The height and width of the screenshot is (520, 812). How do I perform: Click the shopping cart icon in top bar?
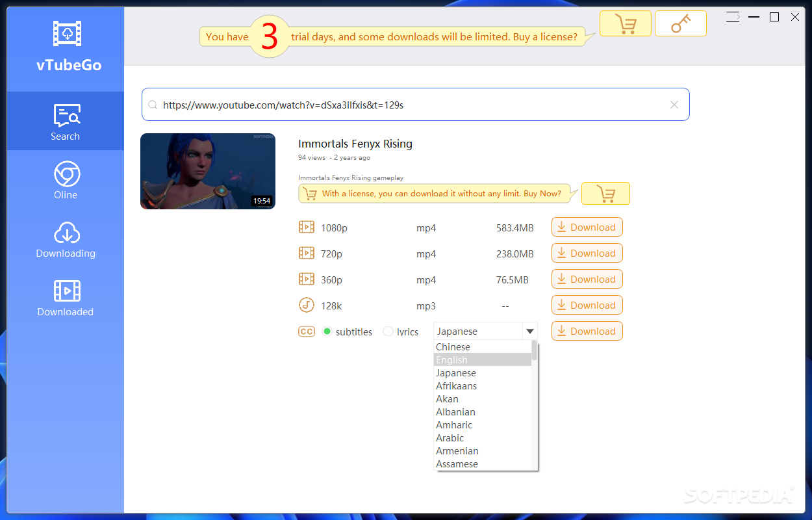click(625, 23)
